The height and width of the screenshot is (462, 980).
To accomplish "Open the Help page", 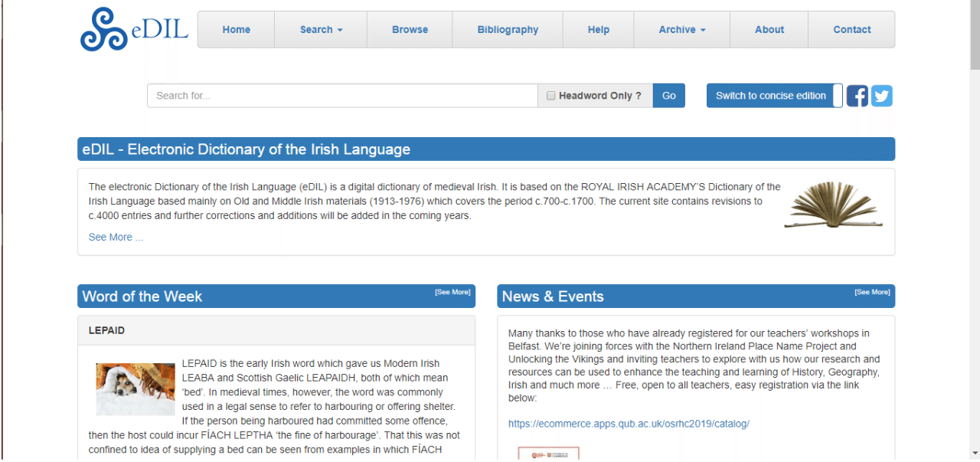I will [x=599, y=30].
